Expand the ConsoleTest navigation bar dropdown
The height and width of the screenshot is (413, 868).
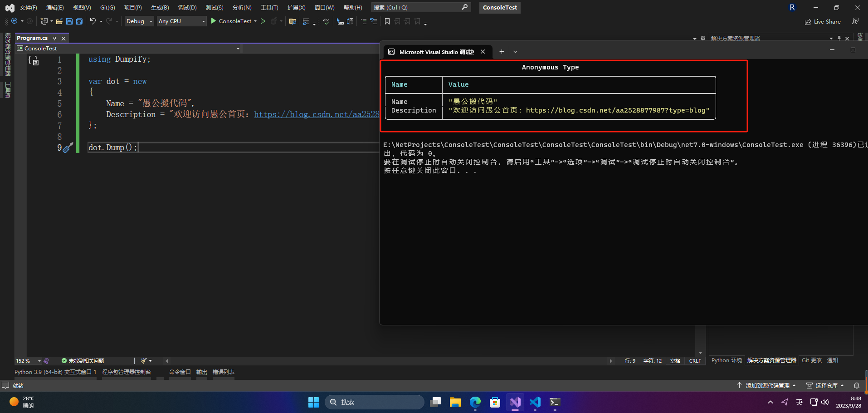coord(238,48)
